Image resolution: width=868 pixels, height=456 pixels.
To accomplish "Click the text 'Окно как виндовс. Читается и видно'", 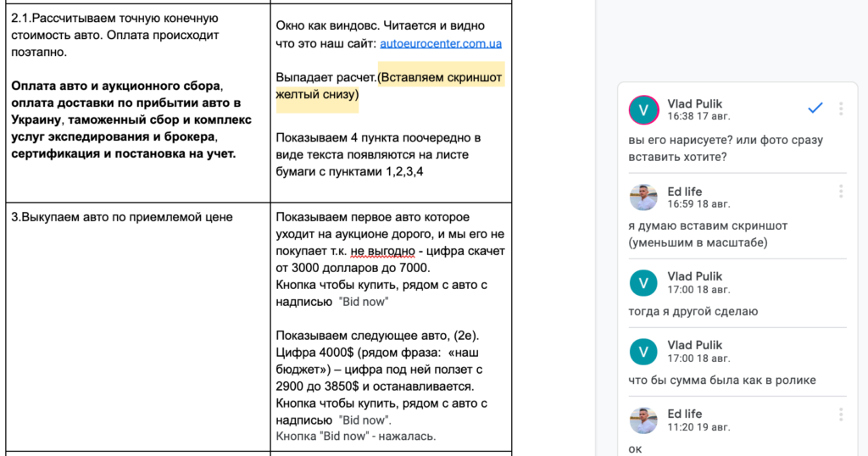I will coord(381,25).
